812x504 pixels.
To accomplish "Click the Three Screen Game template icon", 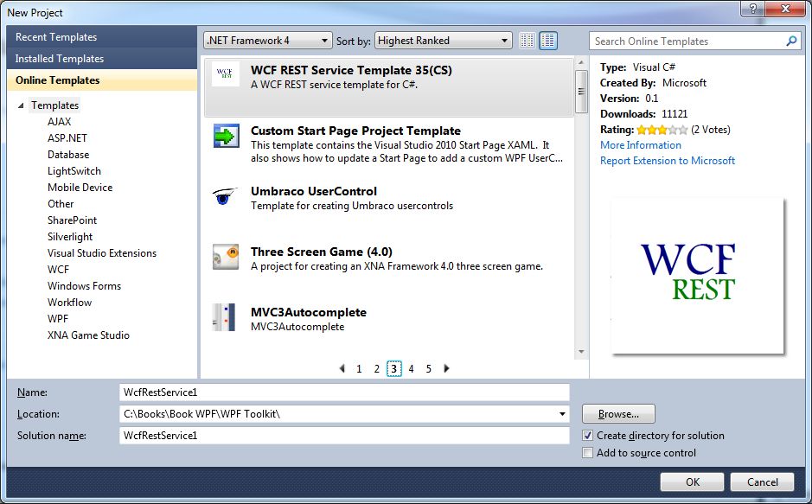I will pyautogui.click(x=225, y=257).
